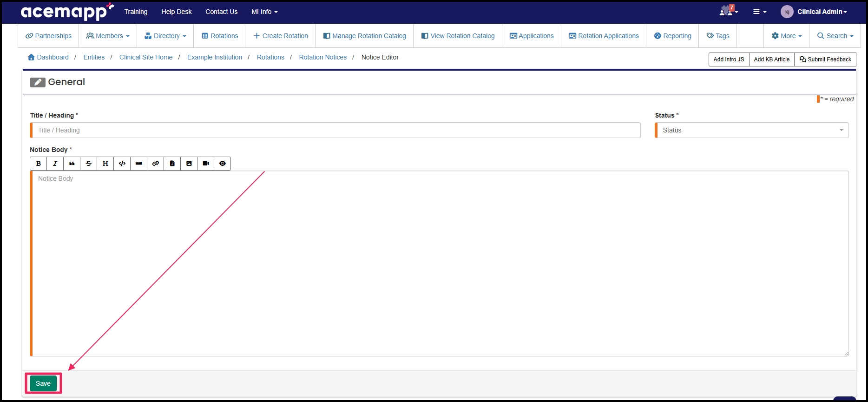Open Manage Rotation Catalog
The width and height of the screenshot is (868, 402).
(364, 36)
